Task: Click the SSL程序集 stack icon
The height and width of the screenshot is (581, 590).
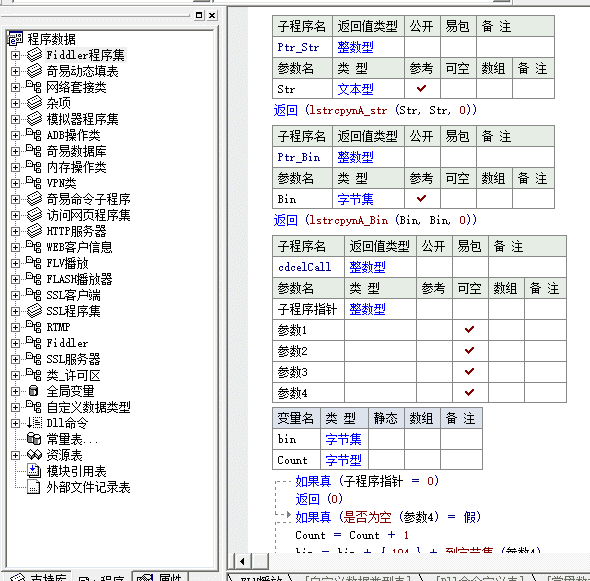Action: [34, 311]
